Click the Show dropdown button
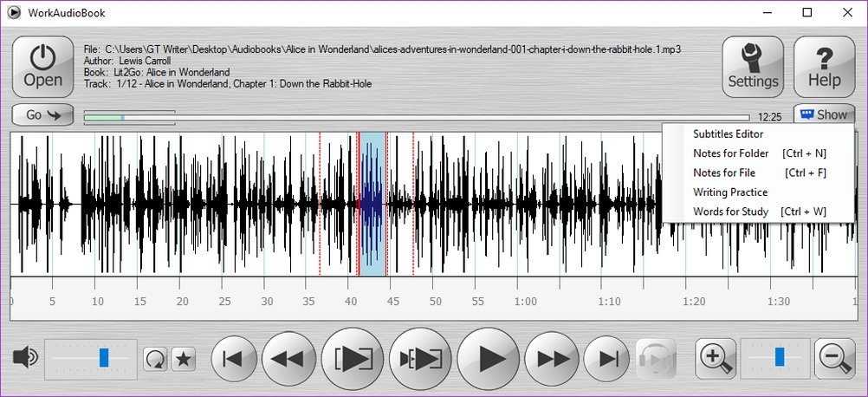Image resolution: width=868 pixels, height=397 pixels. click(x=823, y=114)
